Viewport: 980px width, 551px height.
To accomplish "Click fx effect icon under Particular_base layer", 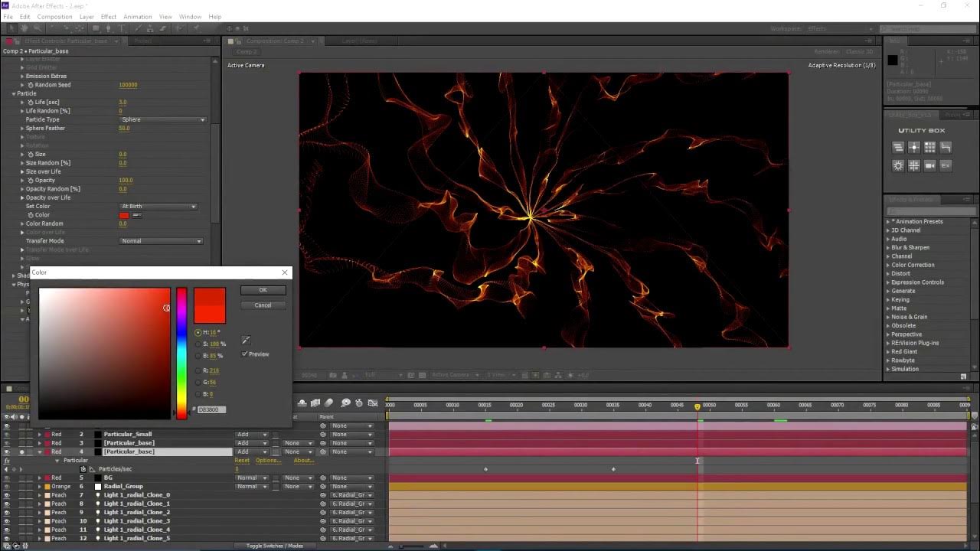I will tap(7, 461).
